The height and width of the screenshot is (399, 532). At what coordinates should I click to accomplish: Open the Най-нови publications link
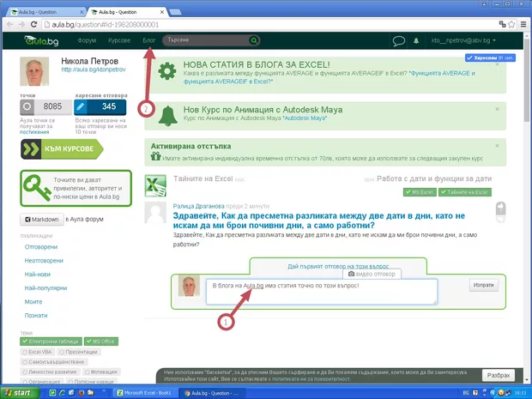click(37, 274)
